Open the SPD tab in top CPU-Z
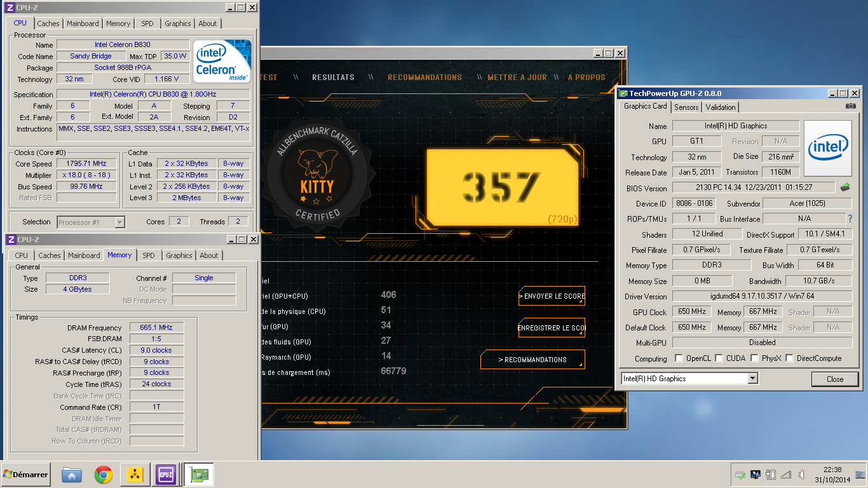The height and width of the screenshot is (488, 868). pyautogui.click(x=147, y=24)
